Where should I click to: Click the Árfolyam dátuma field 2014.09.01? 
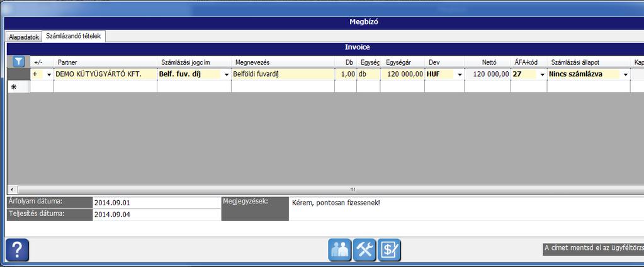point(157,203)
